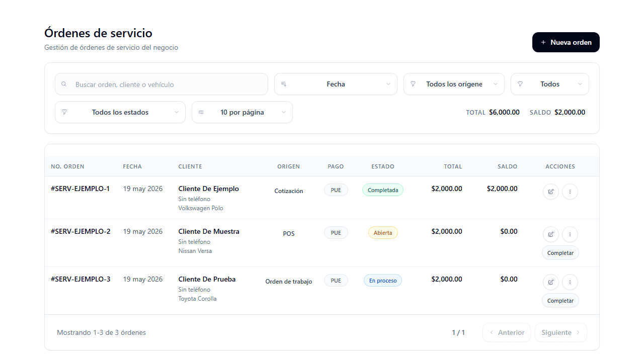This screenshot has height=358, width=644.
Task: Click vehicle Toyota Corolla
Action: coord(198,299)
